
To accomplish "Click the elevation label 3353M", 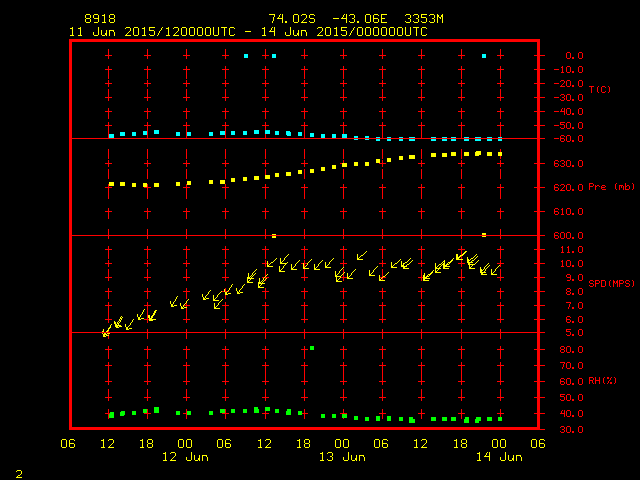I will pyautogui.click(x=424, y=19).
